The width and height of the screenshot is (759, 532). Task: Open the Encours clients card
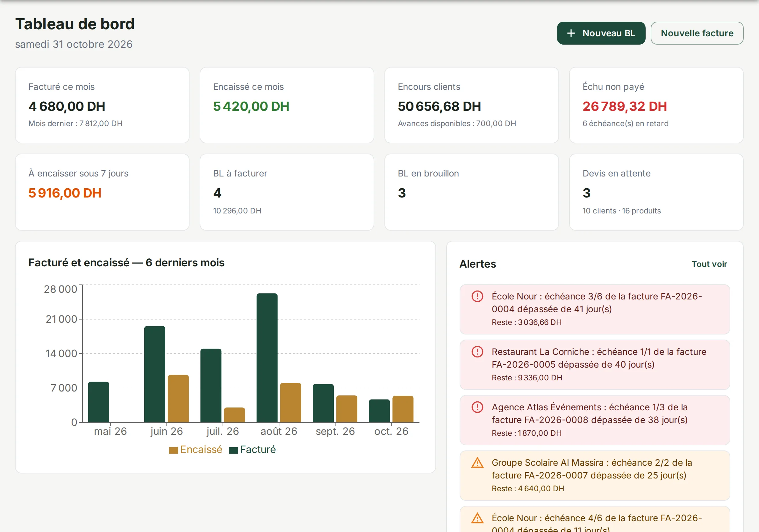(x=471, y=105)
